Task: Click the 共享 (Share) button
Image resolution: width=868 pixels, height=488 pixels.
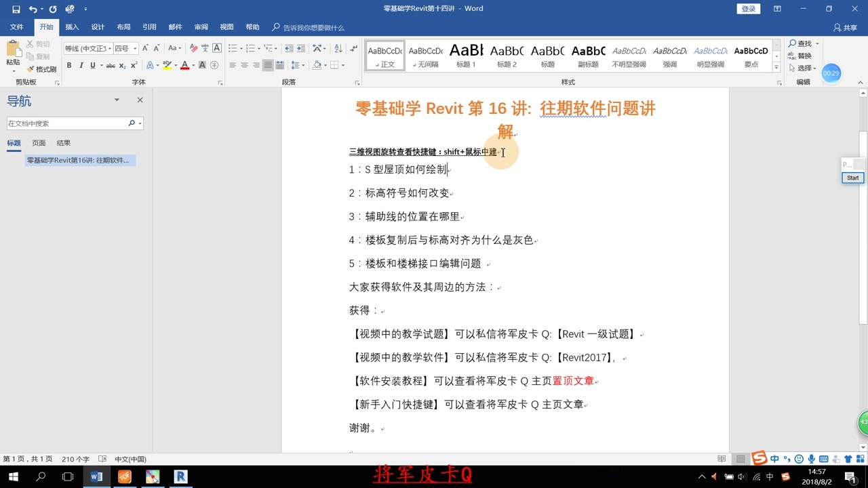Action: (846, 28)
